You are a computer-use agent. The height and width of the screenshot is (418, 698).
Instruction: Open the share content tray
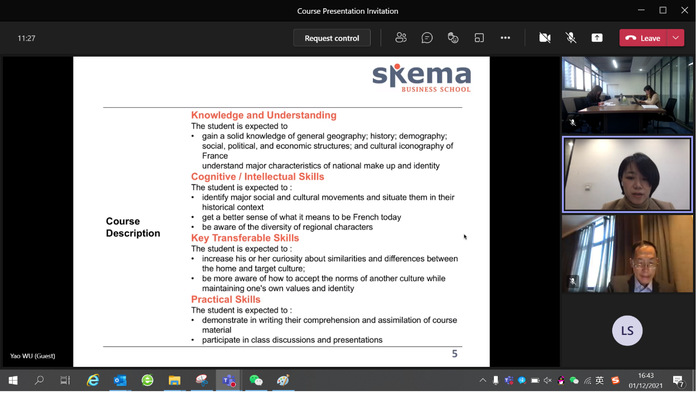coord(597,38)
